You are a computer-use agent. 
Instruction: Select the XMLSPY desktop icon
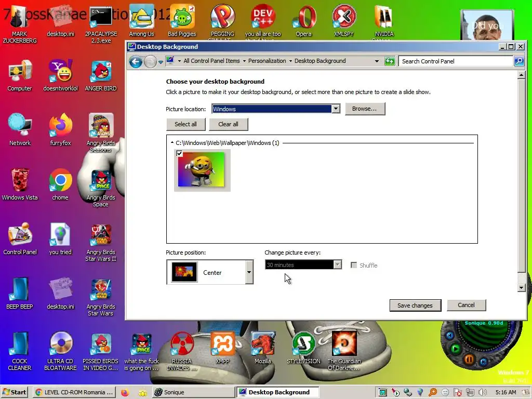pos(344,20)
